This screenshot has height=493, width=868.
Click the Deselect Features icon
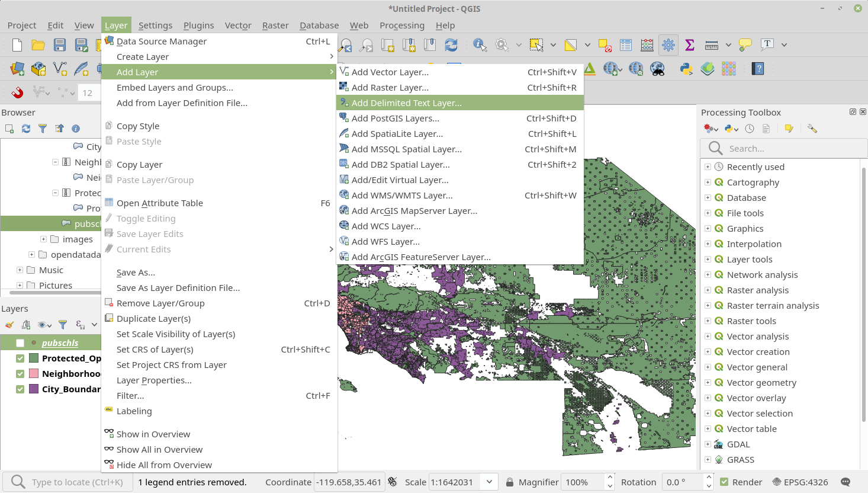(605, 45)
